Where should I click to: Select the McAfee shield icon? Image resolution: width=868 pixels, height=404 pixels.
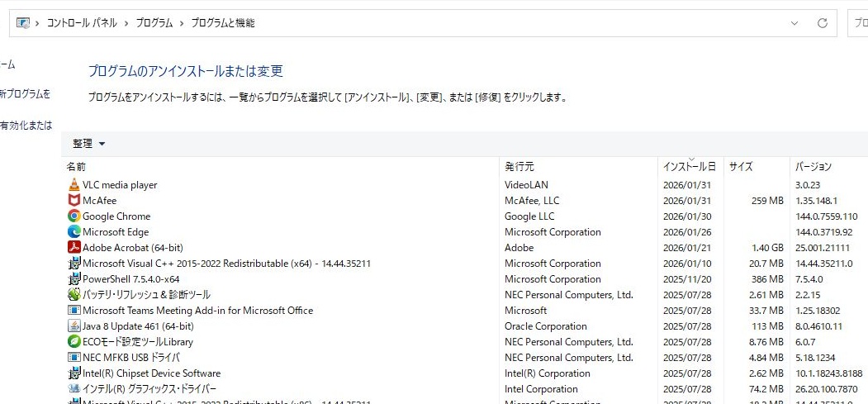click(74, 201)
